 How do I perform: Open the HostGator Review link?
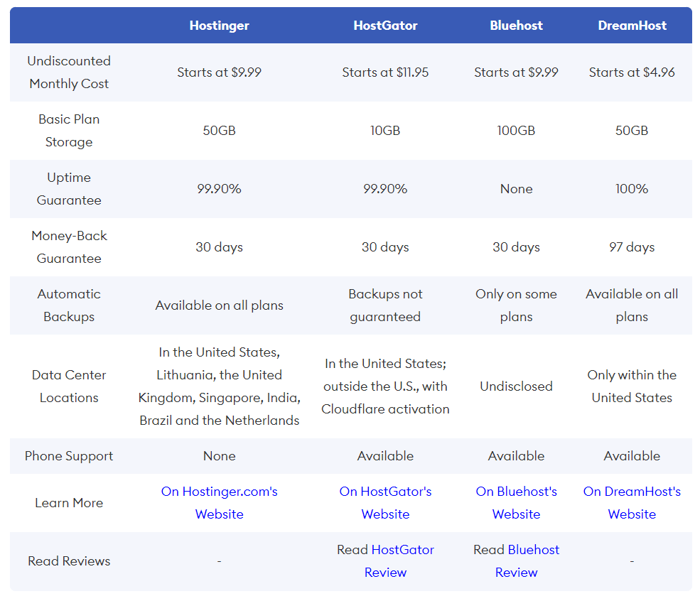tap(402, 551)
